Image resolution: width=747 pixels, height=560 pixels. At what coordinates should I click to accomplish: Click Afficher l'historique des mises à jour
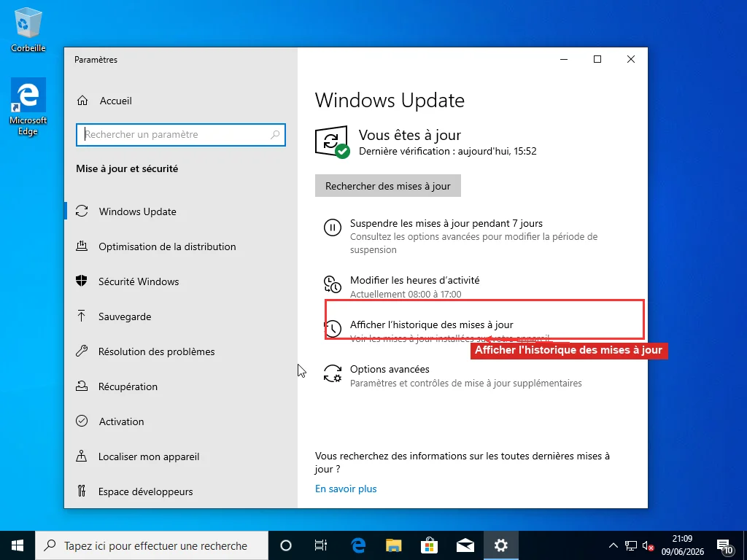coord(432,324)
